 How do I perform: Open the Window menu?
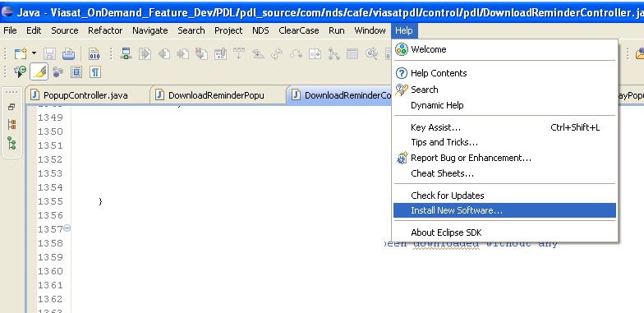click(370, 30)
